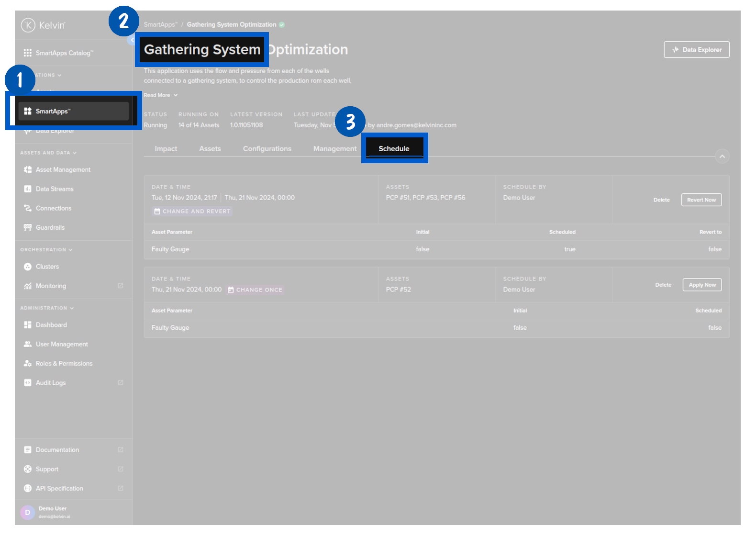
Task: Switch to the Configurations tab
Action: pos(267,149)
